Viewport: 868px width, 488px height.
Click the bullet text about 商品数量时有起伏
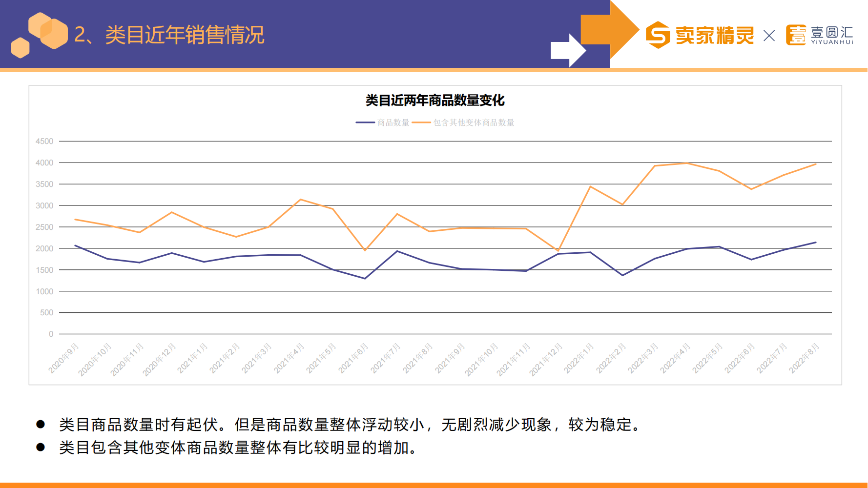point(350,425)
